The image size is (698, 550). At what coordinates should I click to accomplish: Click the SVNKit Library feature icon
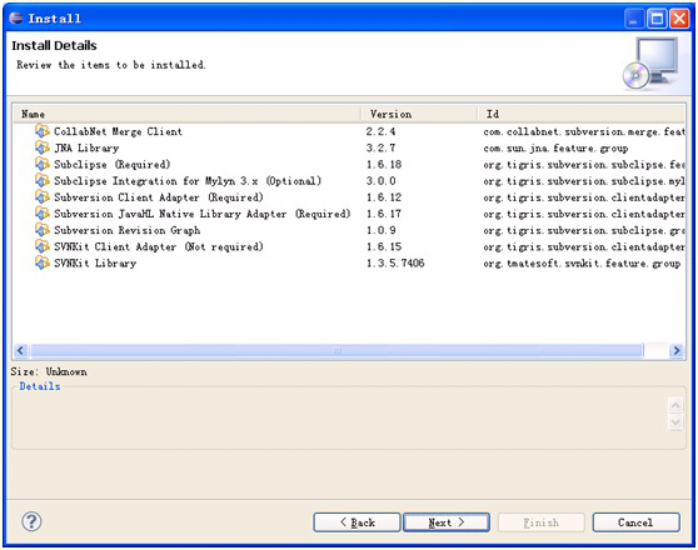[x=42, y=264]
